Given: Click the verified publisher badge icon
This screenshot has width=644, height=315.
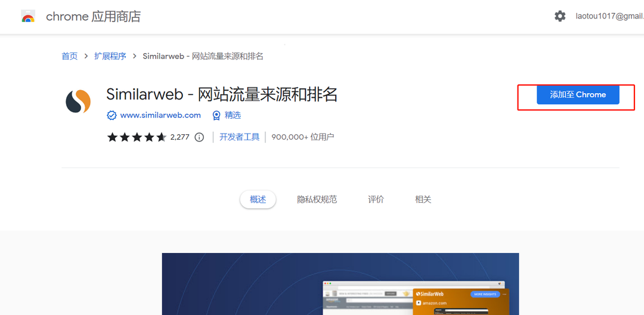Looking at the screenshot, I should pos(112,115).
